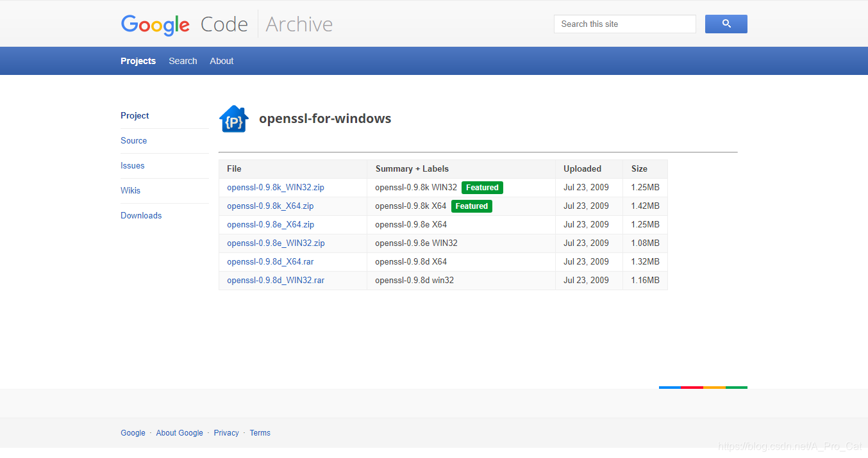The image size is (868, 458).
Task: Select Wikis in the sidebar
Action: (131, 190)
